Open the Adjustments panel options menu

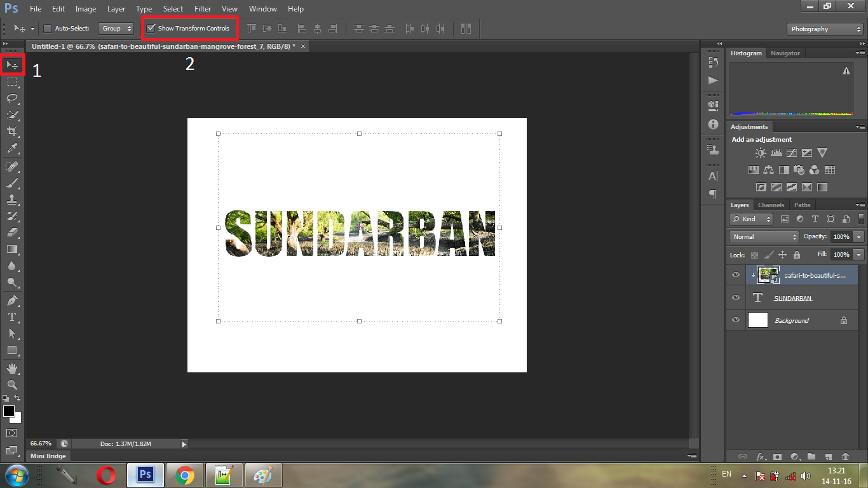[x=860, y=127]
